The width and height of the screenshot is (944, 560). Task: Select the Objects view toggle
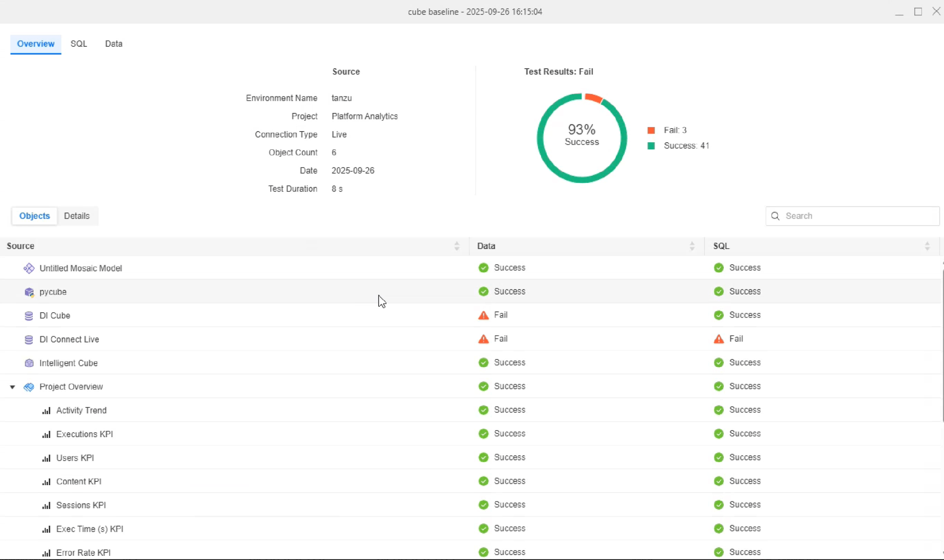[34, 216]
